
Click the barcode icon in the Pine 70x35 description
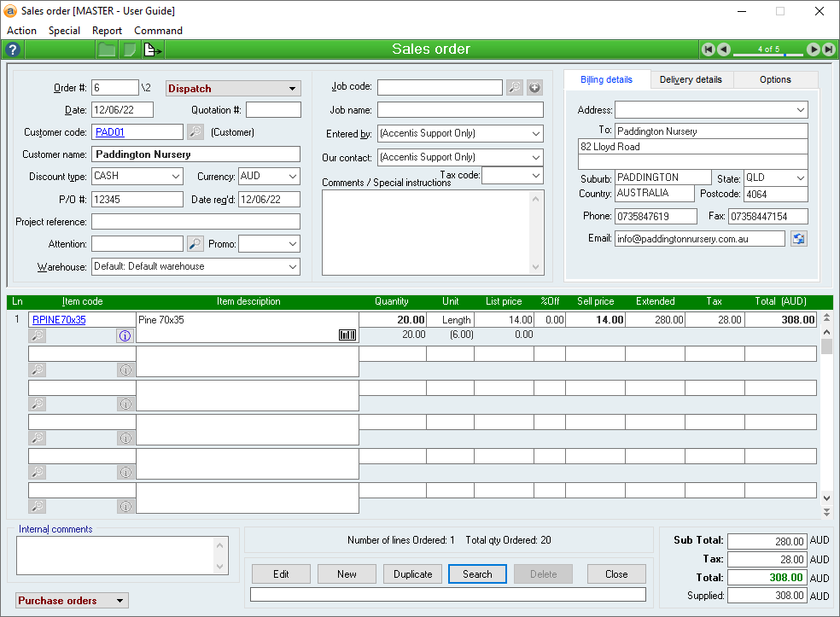coord(347,335)
